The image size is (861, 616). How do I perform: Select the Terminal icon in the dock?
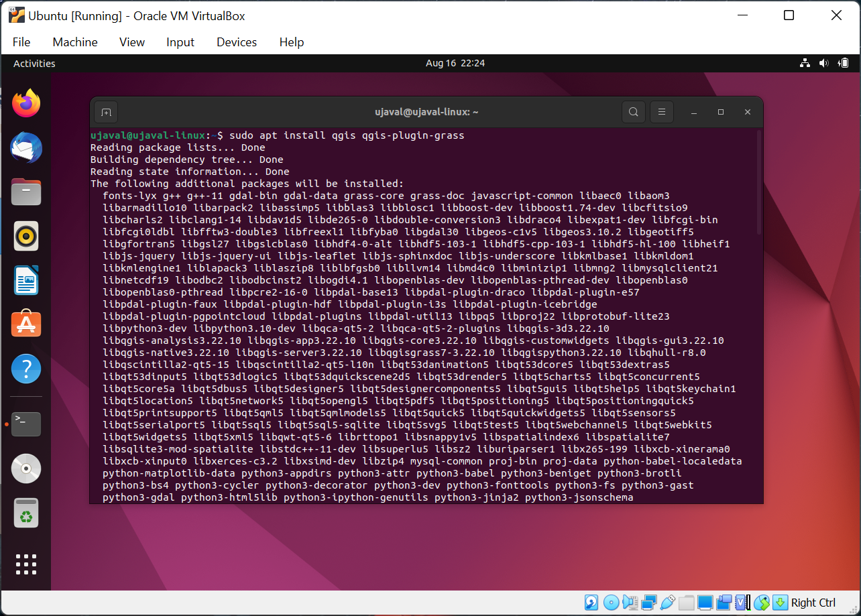(26, 424)
